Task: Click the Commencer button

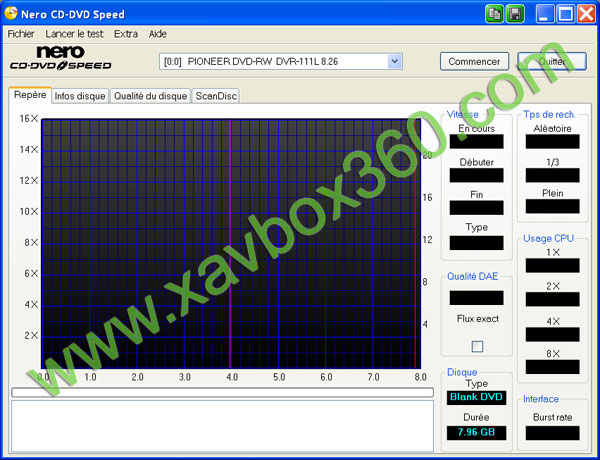Action: point(474,61)
